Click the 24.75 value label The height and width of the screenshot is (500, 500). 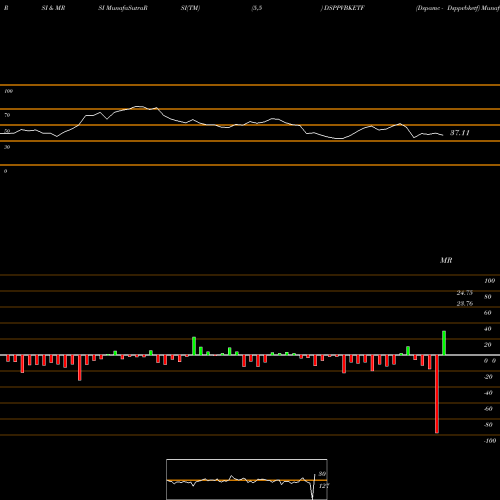pyautogui.click(x=465, y=293)
